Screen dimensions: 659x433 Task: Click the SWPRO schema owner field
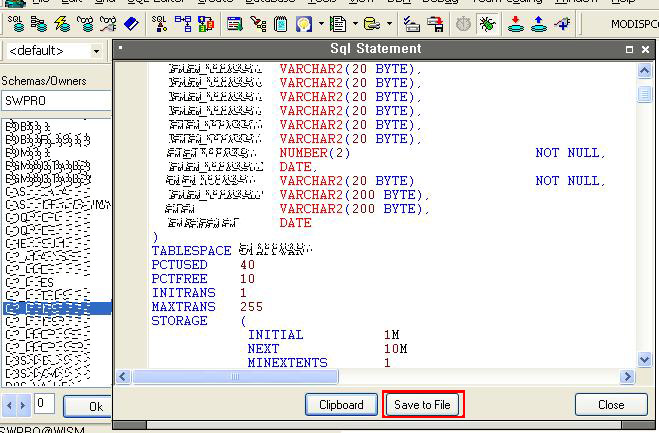56,101
